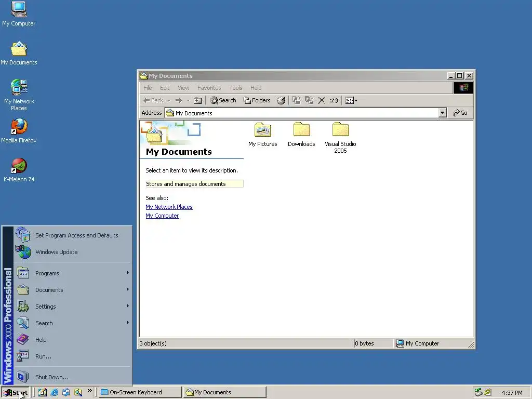Click the Forward arrow in Explorer toolbar
532x399 pixels.
[x=179, y=100]
